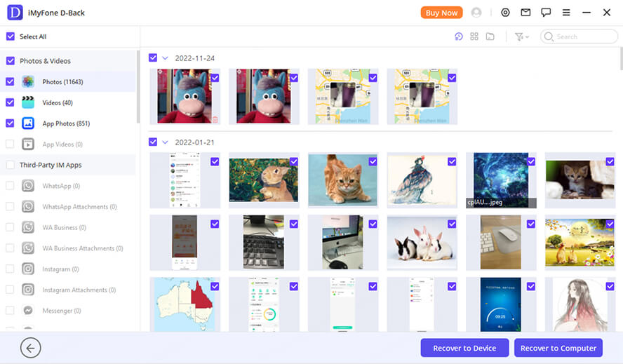Image resolution: width=623 pixels, height=364 pixels.
Task: Open the peacock painting thumbnail
Action: [x=422, y=180]
